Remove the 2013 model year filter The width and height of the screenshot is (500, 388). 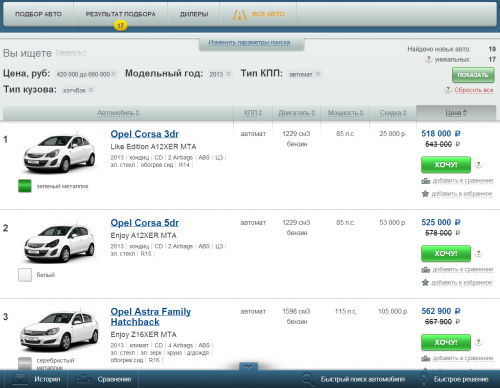tap(228, 74)
